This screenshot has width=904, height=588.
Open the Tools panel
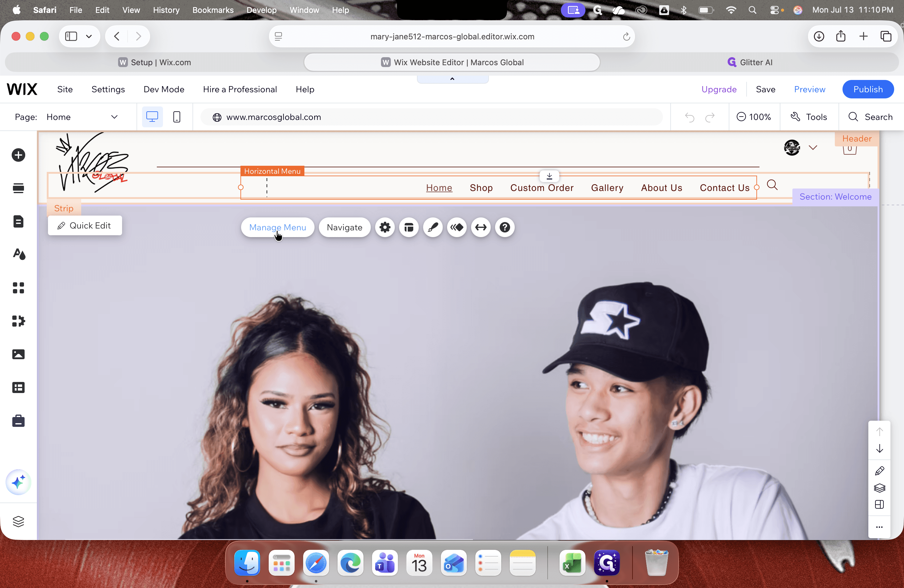809,117
